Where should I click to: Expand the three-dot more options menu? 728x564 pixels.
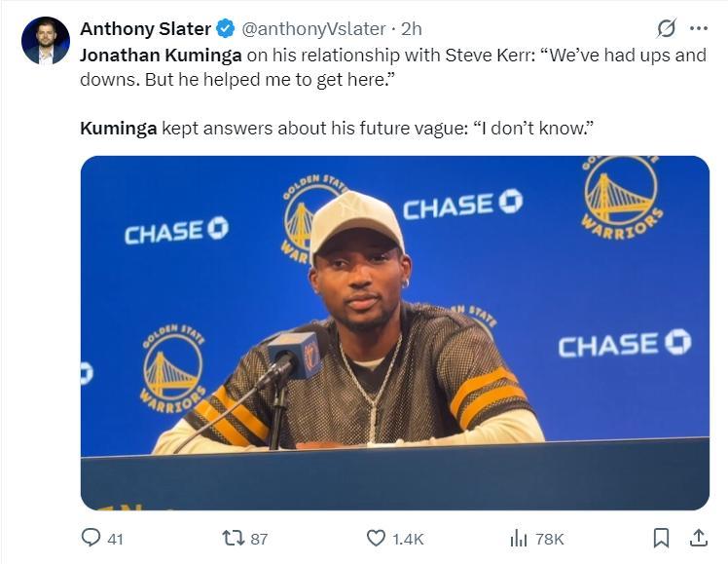[699, 28]
